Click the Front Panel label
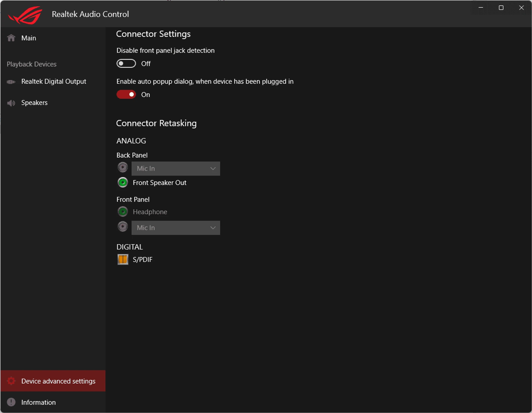This screenshot has height=413, width=532. pos(133,200)
